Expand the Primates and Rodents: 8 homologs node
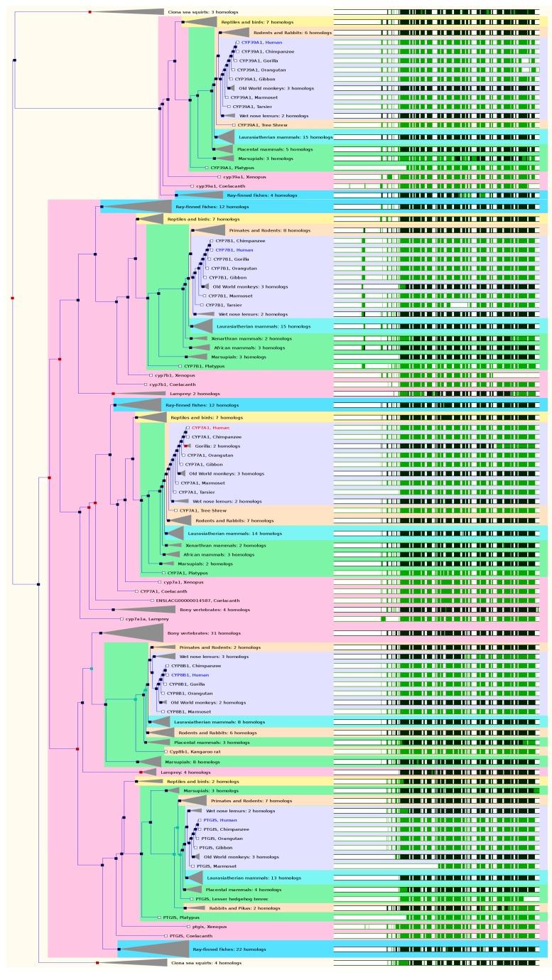Image resolution: width=552 pixels, height=980 pixels. tap(207, 230)
